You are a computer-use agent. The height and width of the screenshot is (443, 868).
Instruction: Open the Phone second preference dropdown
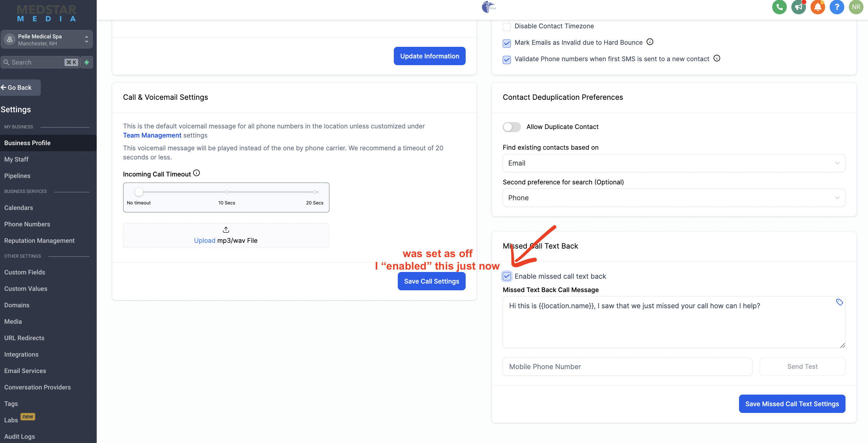(674, 198)
